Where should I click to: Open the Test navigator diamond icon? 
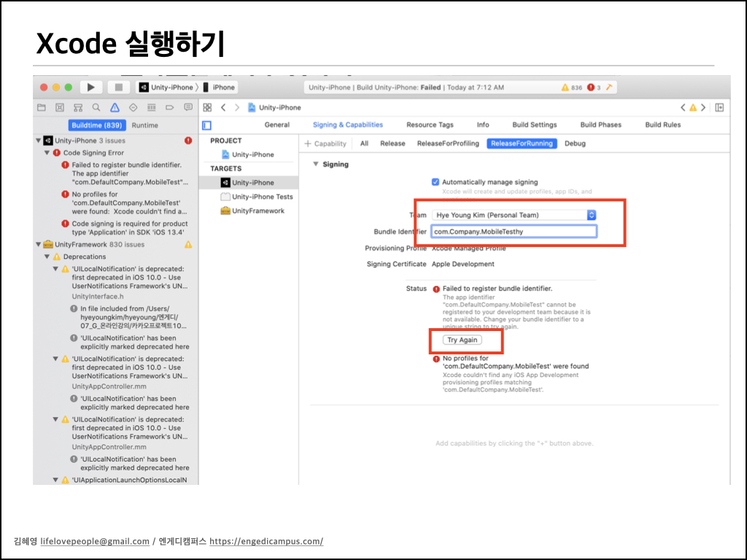click(x=133, y=108)
